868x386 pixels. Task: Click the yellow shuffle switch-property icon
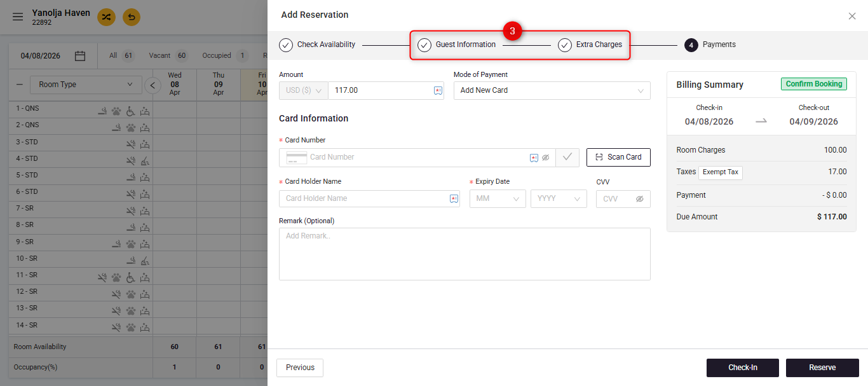106,17
